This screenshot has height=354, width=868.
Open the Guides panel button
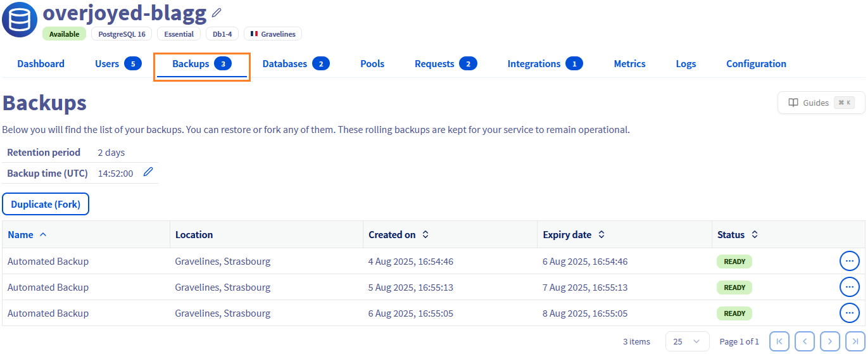tap(821, 103)
